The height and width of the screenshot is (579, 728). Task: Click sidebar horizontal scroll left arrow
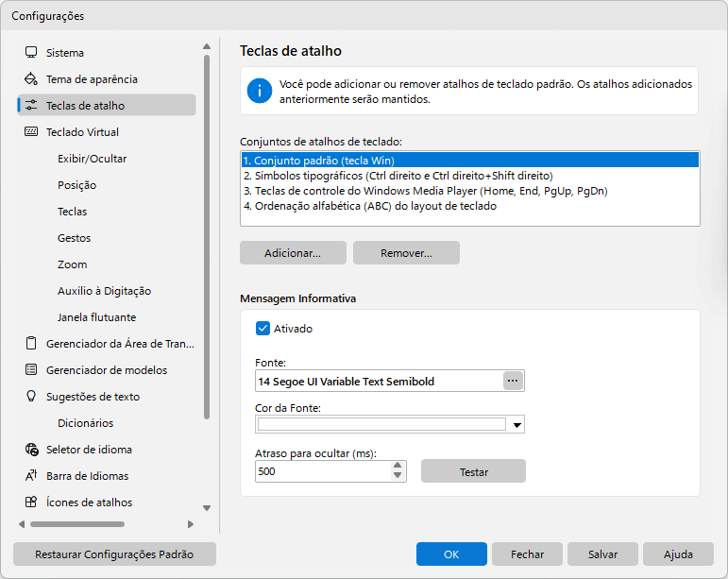tap(22, 524)
